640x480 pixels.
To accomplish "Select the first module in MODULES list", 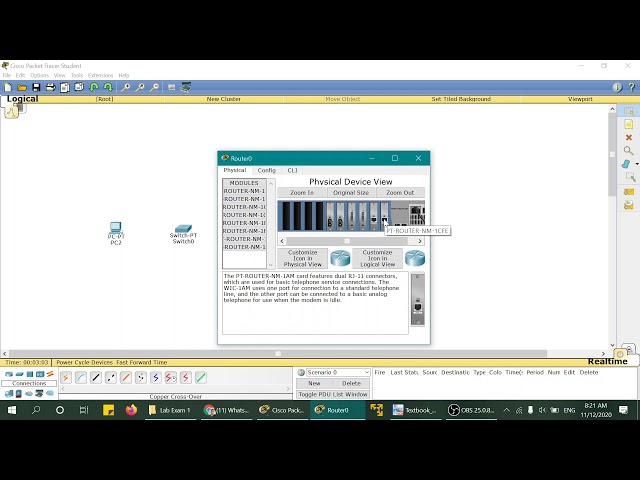I will click(x=244, y=191).
